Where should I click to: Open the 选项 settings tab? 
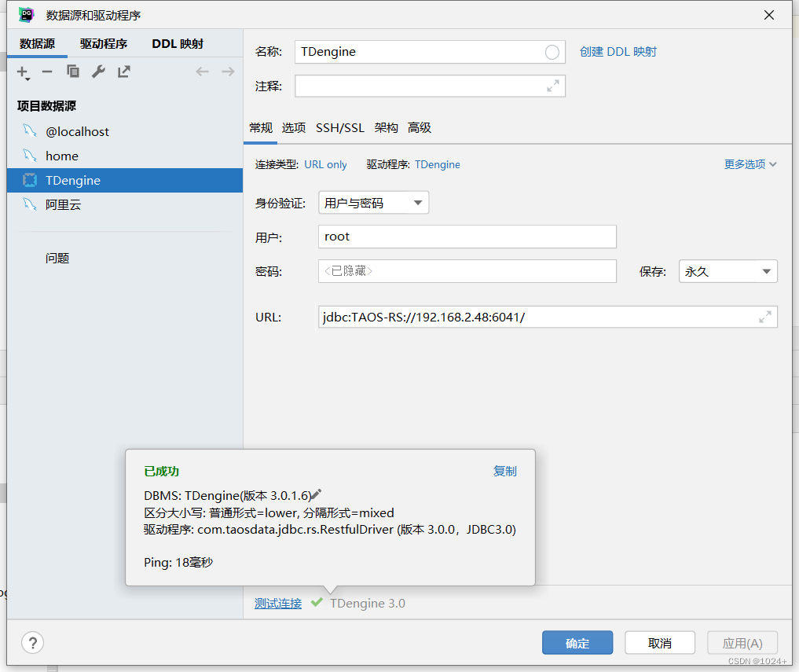(x=294, y=127)
